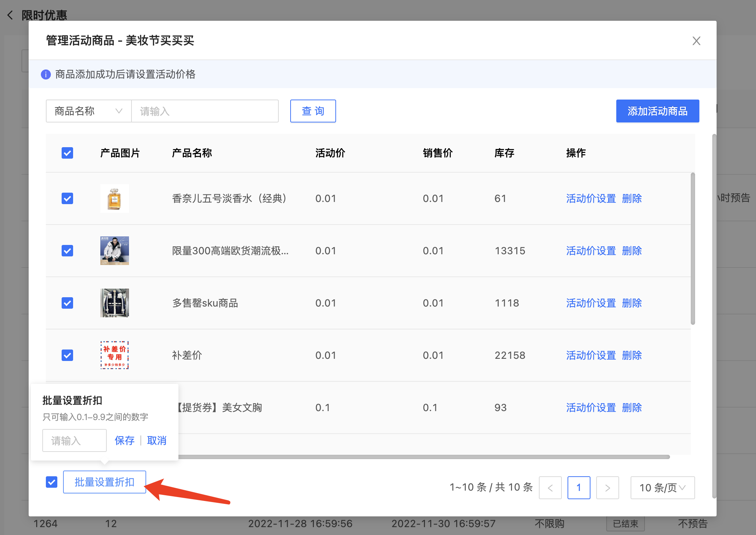Toggle the select-all checkbox in table header

coord(67,153)
